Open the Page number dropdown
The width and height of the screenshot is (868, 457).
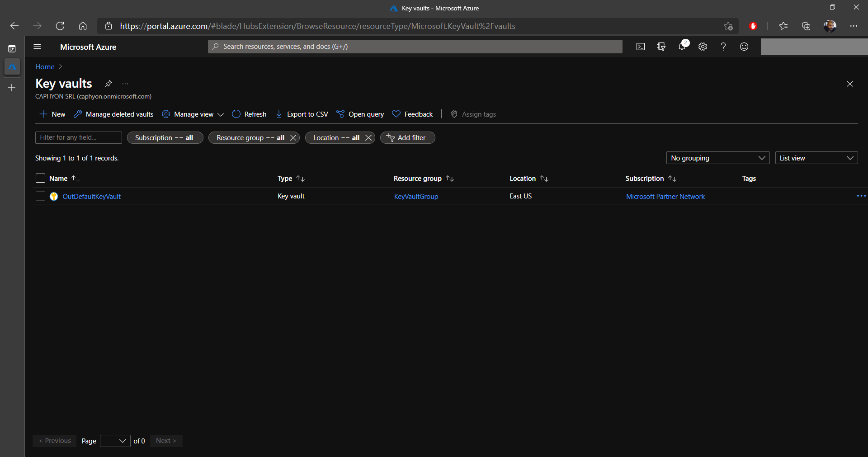[115, 441]
